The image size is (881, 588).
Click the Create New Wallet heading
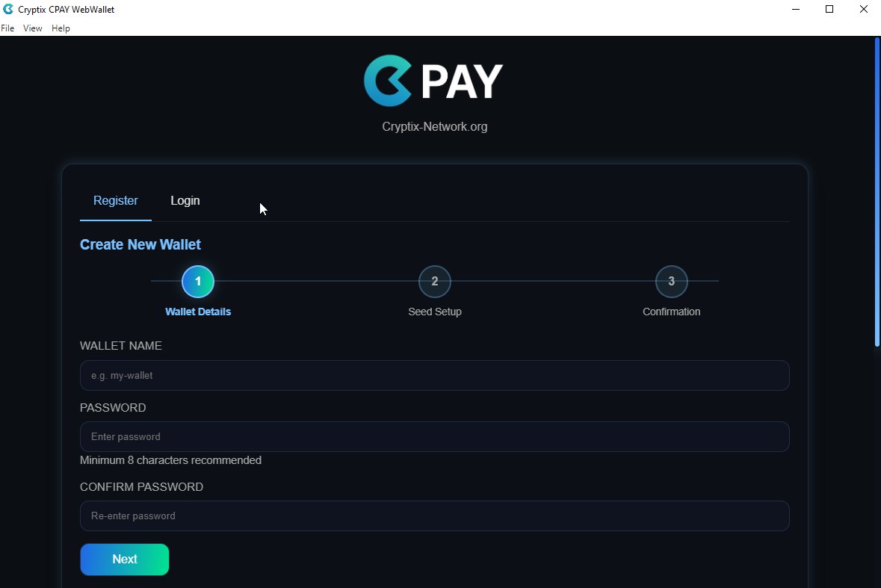click(140, 245)
